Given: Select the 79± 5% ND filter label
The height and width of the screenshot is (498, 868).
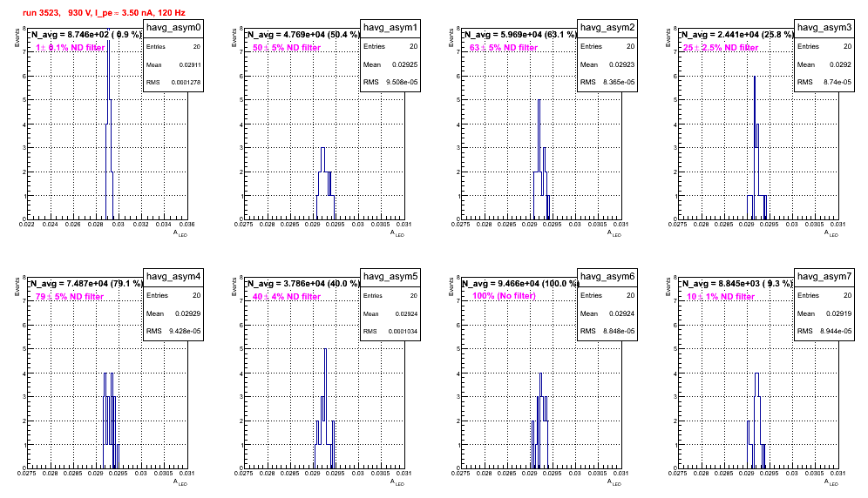Looking at the screenshot, I should click(x=70, y=297).
